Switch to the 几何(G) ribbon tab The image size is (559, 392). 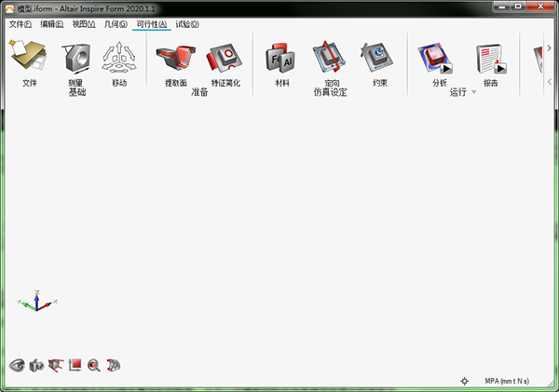116,24
